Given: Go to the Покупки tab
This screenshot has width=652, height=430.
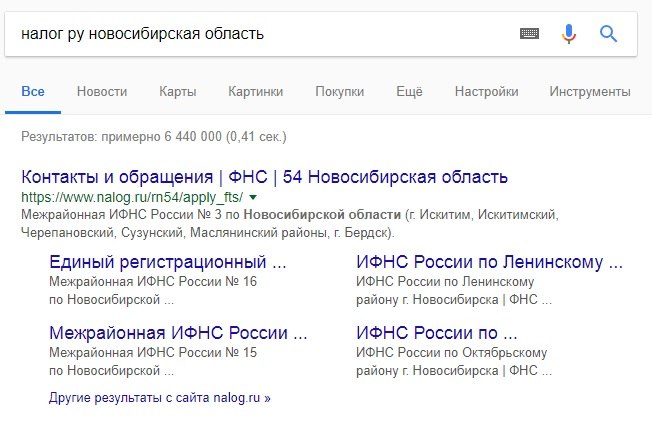Looking at the screenshot, I should [339, 92].
